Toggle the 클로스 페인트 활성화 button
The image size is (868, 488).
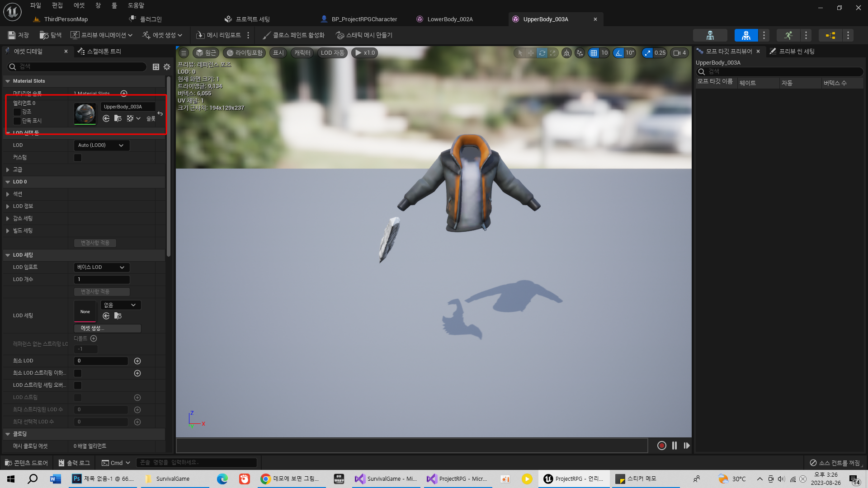click(x=293, y=35)
